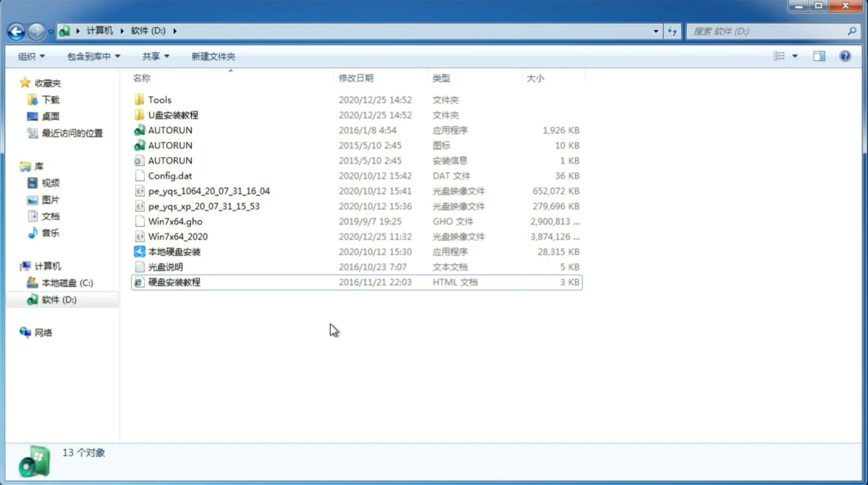
Task: Open the U盘安装教程 folder
Action: [x=173, y=115]
